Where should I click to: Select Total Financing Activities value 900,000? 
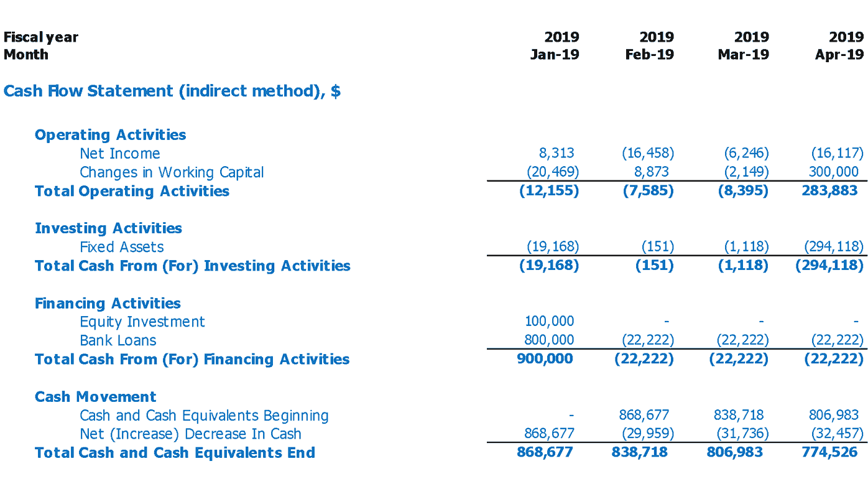pos(545,359)
